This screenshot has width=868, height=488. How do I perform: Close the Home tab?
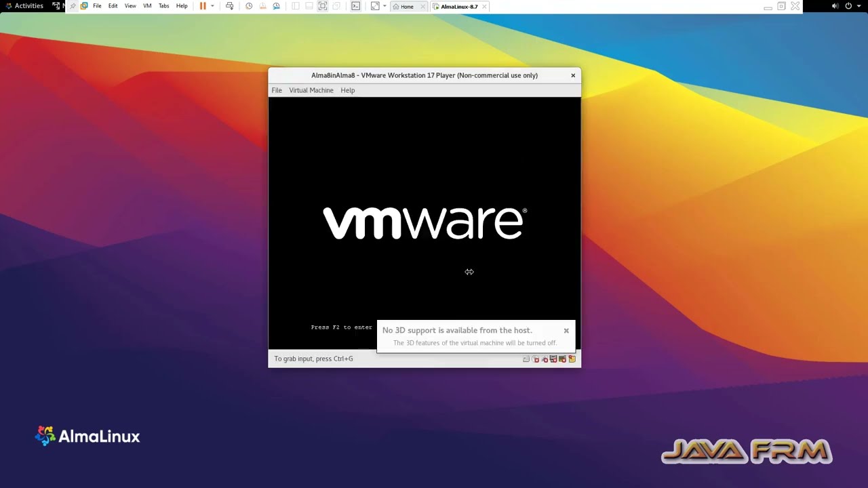coord(423,7)
